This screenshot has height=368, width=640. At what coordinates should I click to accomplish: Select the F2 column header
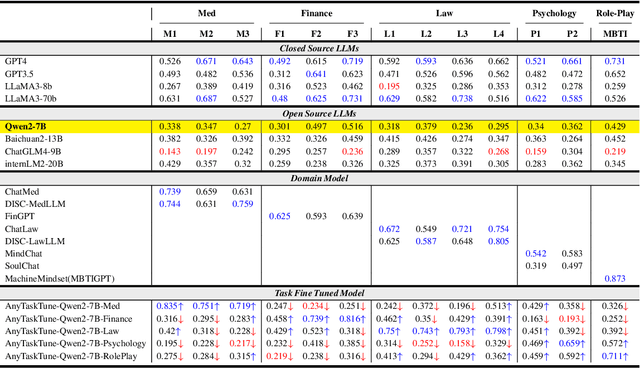click(x=316, y=34)
